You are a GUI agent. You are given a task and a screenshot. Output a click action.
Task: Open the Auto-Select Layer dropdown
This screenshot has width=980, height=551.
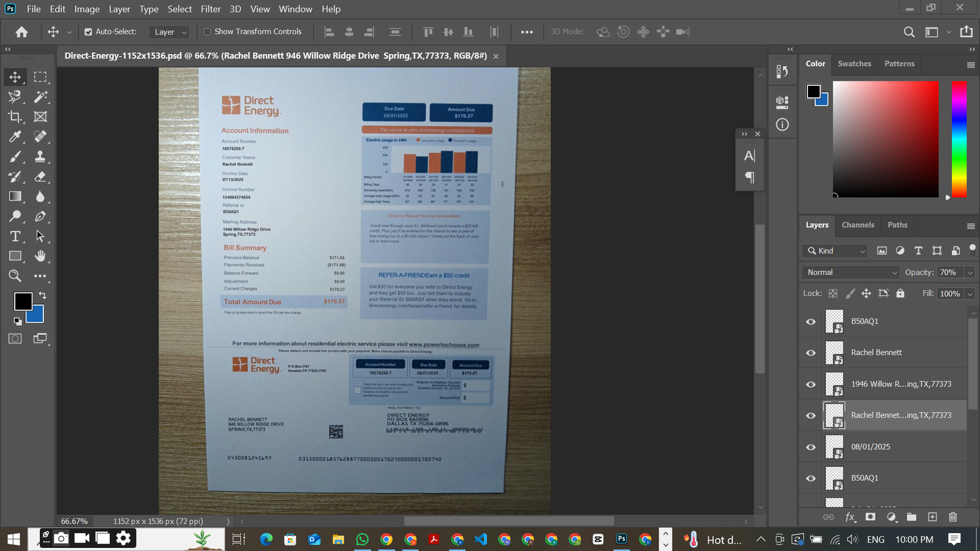[x=170, y=32]
